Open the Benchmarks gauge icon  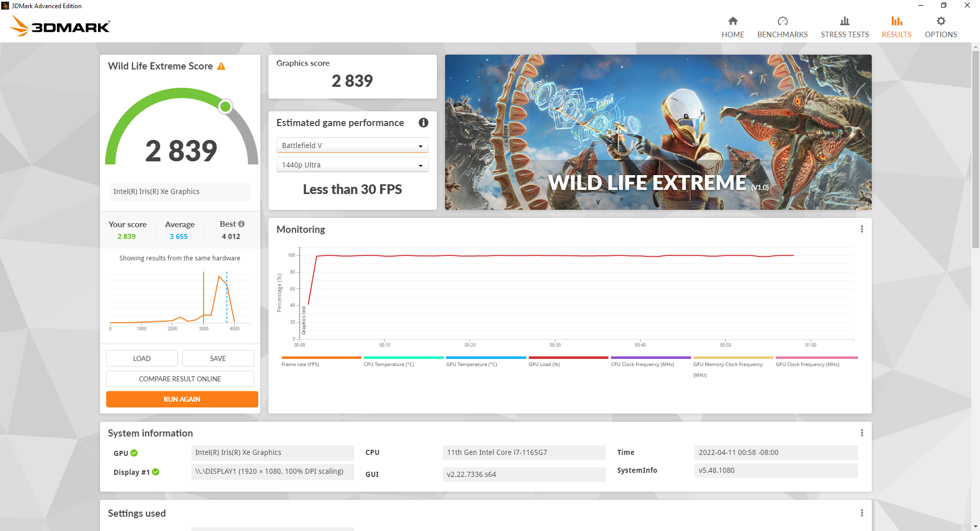(782, 21)
